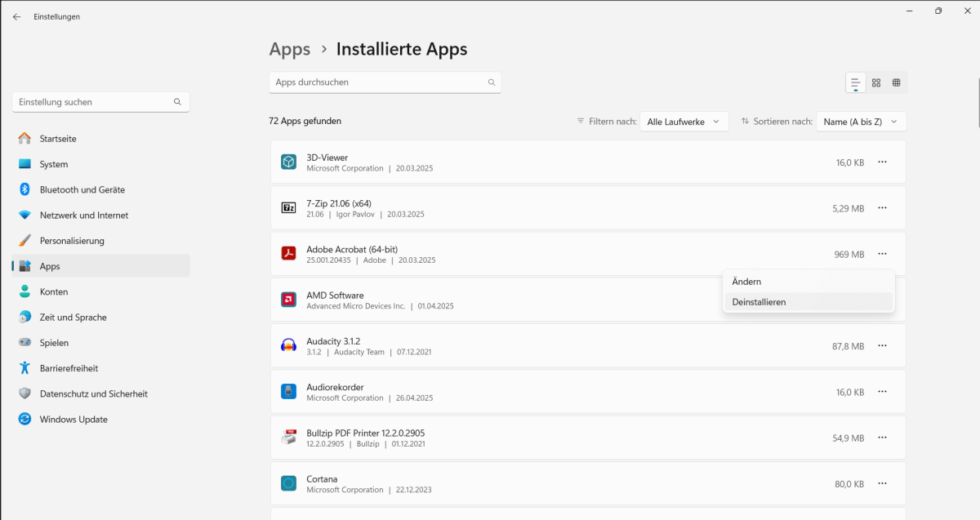Screen dimensions: 980x520
Task: Open Personalisierung settings
Action: pos(101,241)
